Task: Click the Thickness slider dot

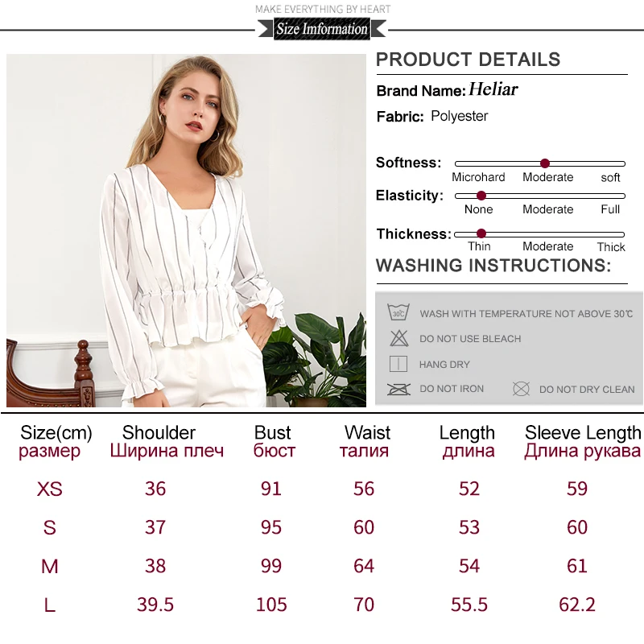Action: [481, 233]
